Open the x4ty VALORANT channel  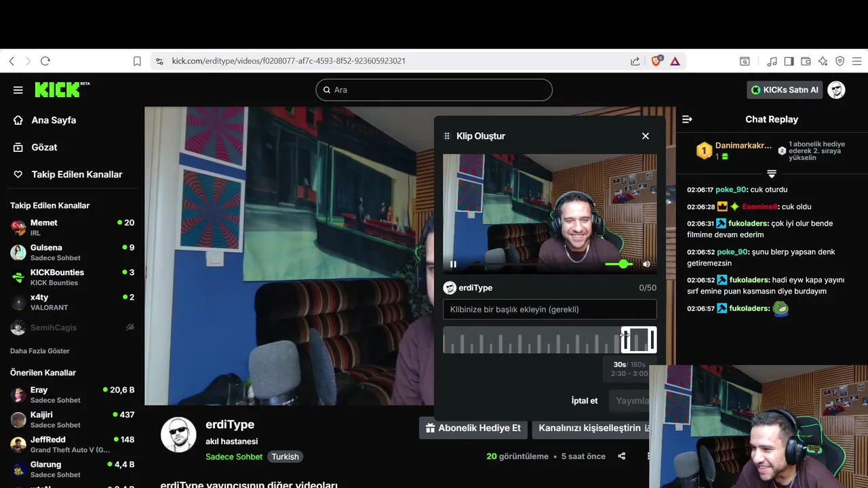(x=72, y=302)
